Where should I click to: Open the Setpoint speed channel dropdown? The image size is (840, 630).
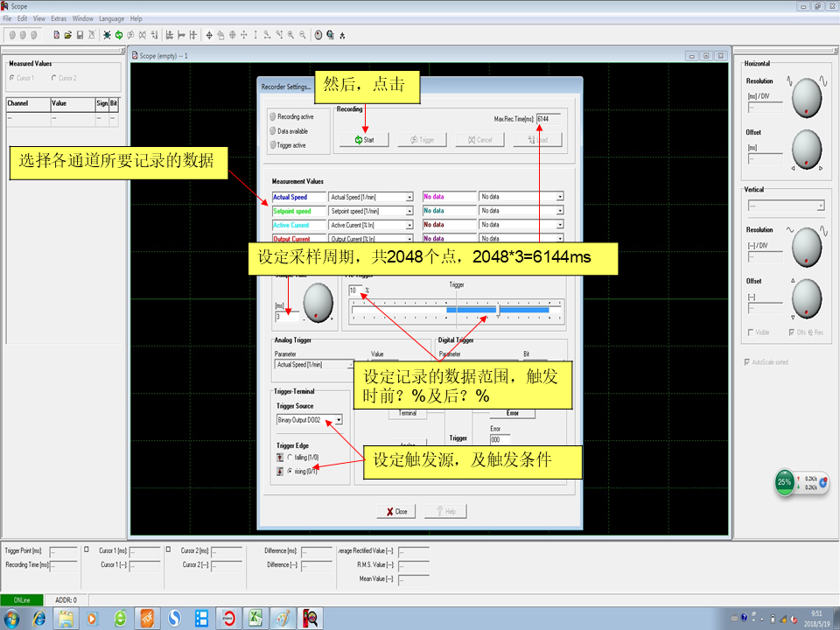point(409,211)
